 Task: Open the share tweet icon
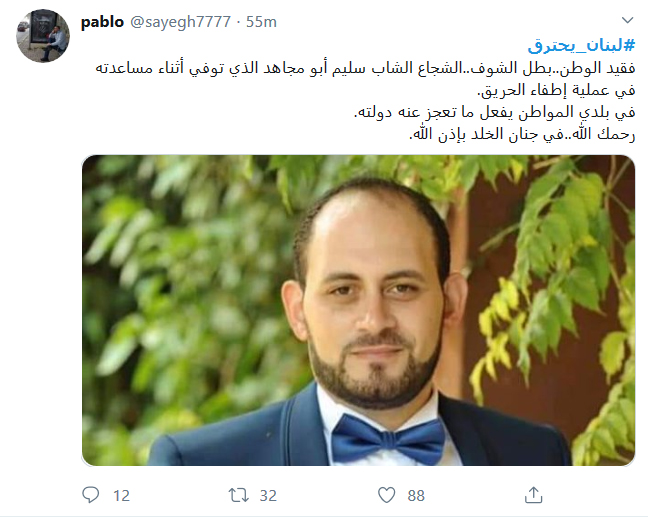point(533,495)
